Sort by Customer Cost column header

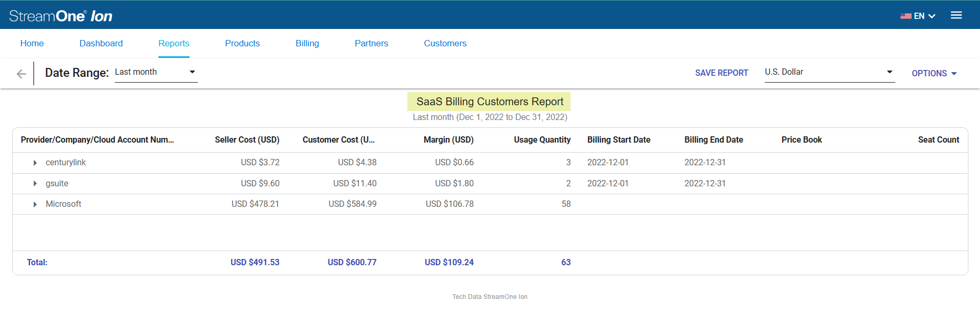click(x=339, y=139)
